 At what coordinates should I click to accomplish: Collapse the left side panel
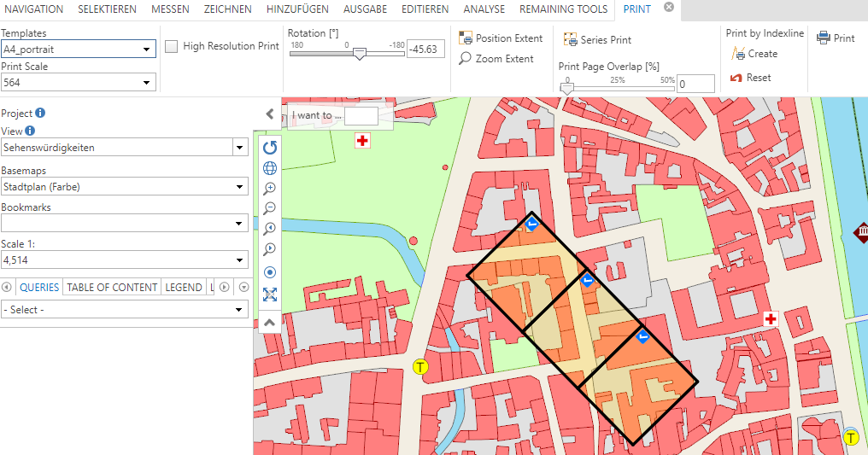269,114
